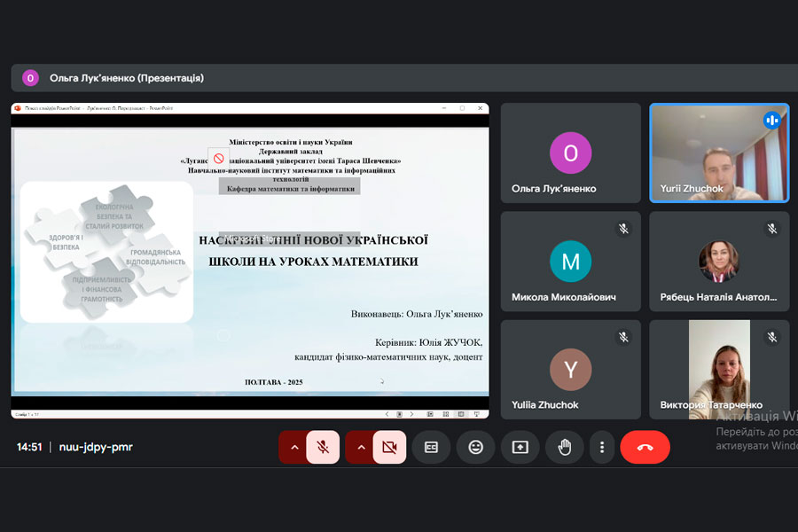
Task: Open more options three-dot menu
Action: (x=602, y=447)
